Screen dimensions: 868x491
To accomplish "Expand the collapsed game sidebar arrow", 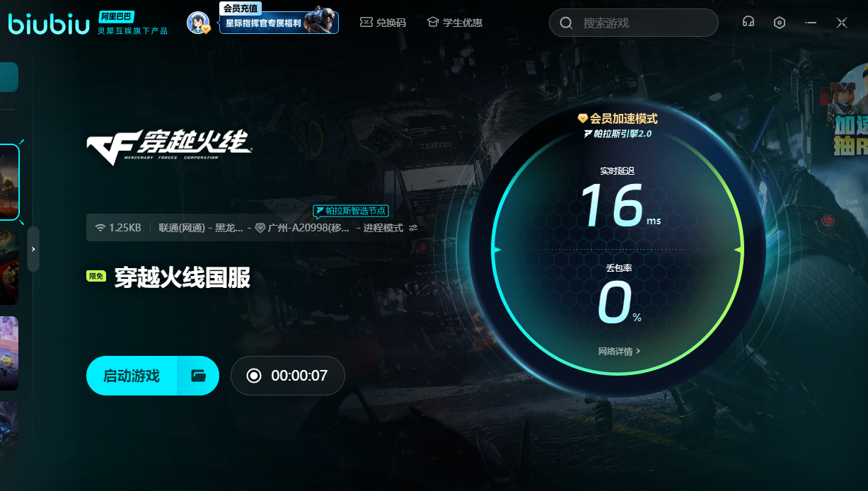I will click(33, 249).
